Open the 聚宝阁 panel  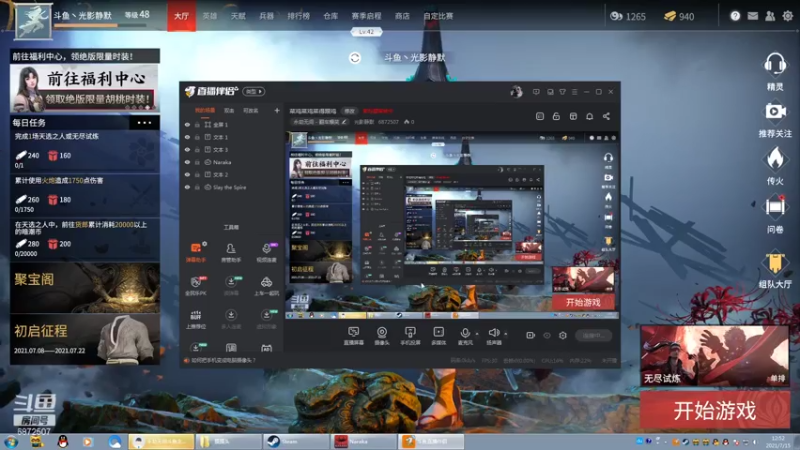(x=85, y=288)
